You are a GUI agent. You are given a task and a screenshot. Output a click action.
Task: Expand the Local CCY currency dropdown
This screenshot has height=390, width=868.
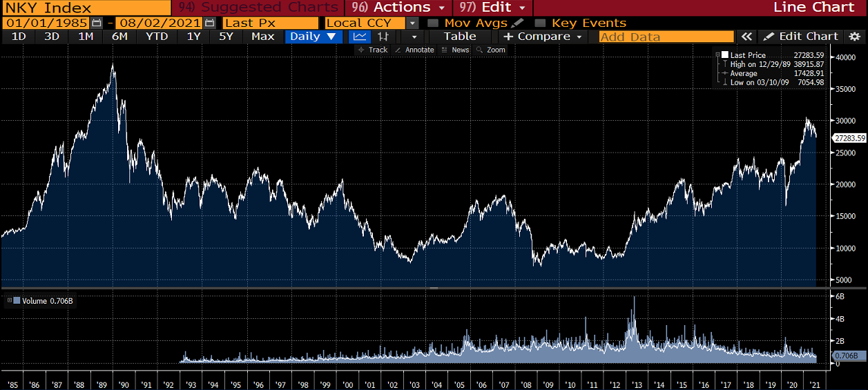coord(412,23)
